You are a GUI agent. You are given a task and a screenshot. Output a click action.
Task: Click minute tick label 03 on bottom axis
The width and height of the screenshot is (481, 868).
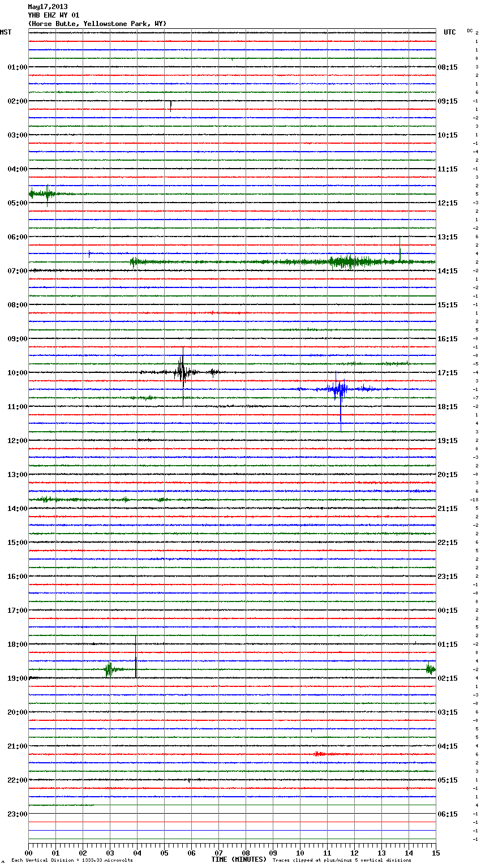click(110, 853)
